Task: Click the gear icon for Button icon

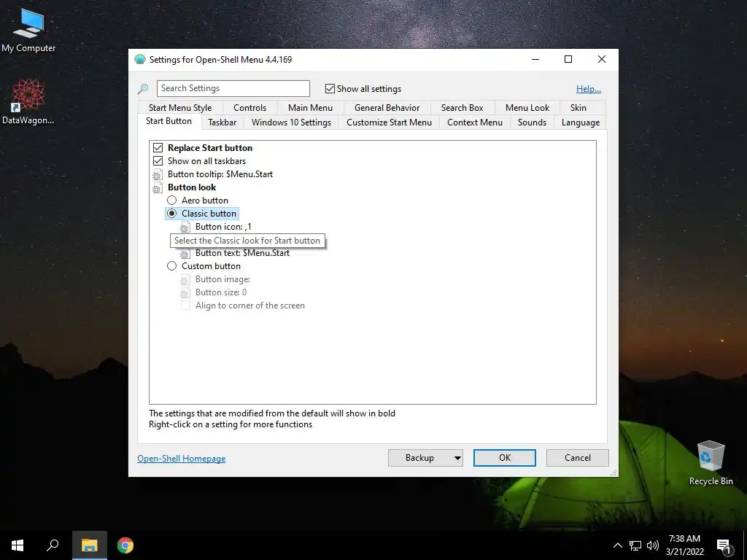Action: tap(185, 227)
